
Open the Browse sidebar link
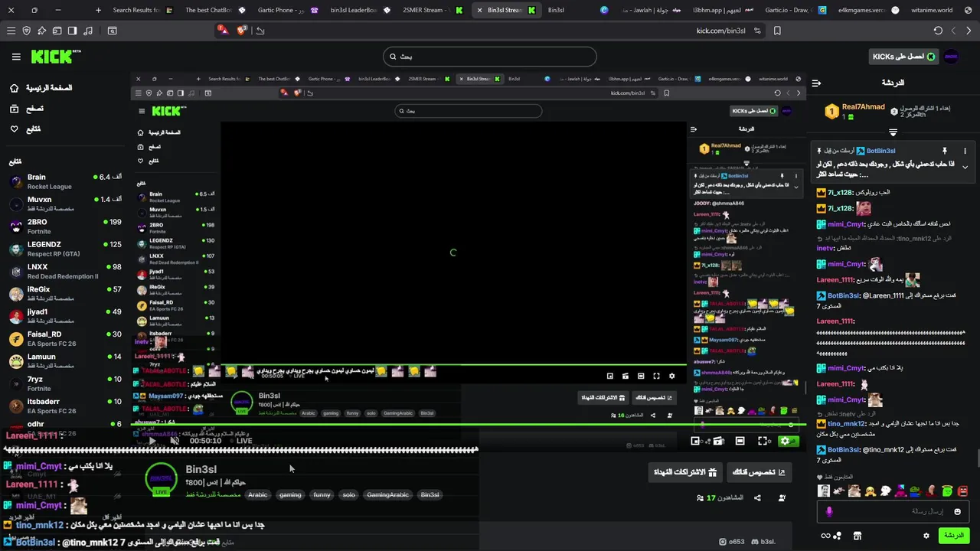pyautogui.click(x=27, y=109)
